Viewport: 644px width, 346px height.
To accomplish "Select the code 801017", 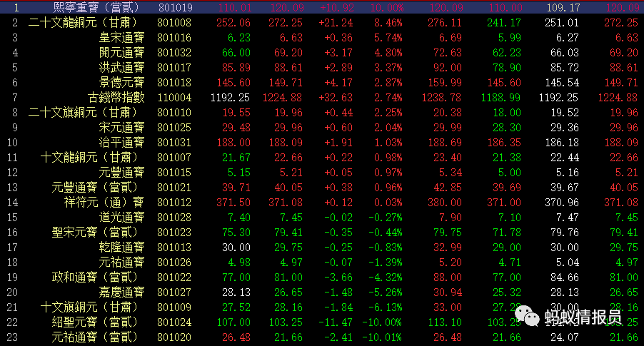I will pyautogui.click(x=174, y=68).
